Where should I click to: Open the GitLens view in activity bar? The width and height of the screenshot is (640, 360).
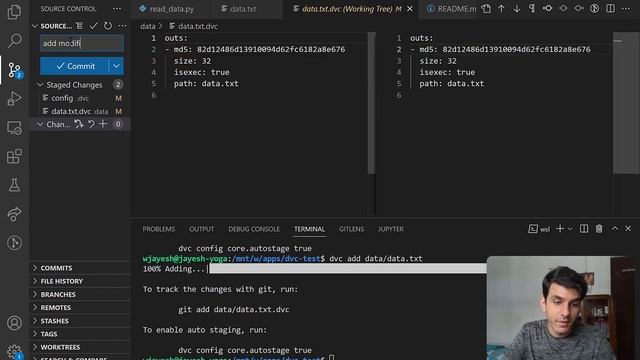[x=14, y=243]
